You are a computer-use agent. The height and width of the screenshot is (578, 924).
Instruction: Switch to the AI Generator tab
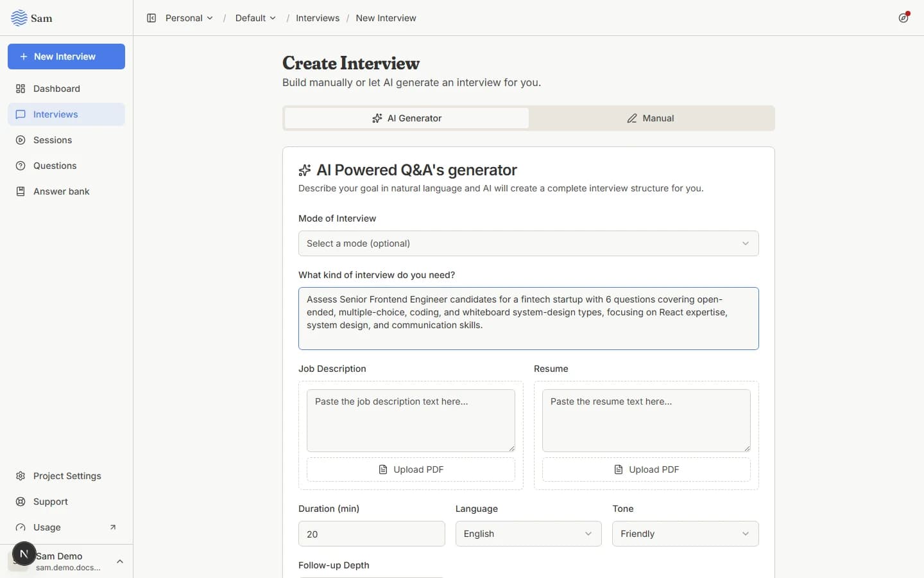[407, 118]
